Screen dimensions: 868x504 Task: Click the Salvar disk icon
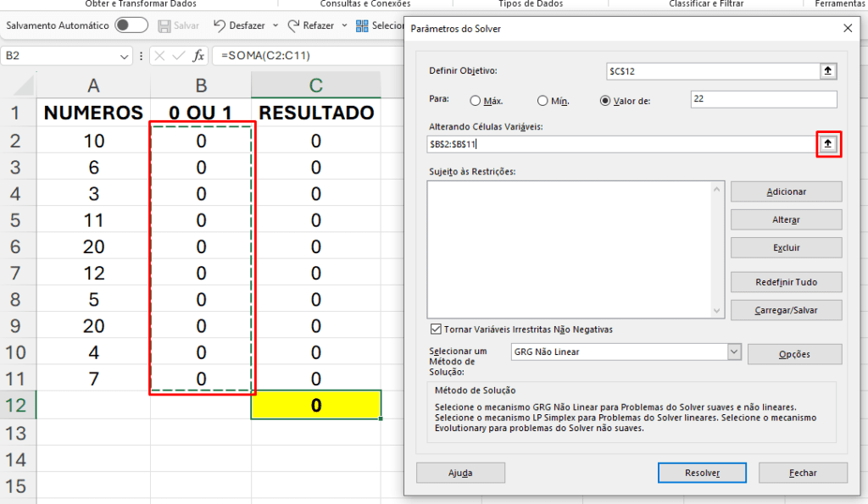pos(164,26)
